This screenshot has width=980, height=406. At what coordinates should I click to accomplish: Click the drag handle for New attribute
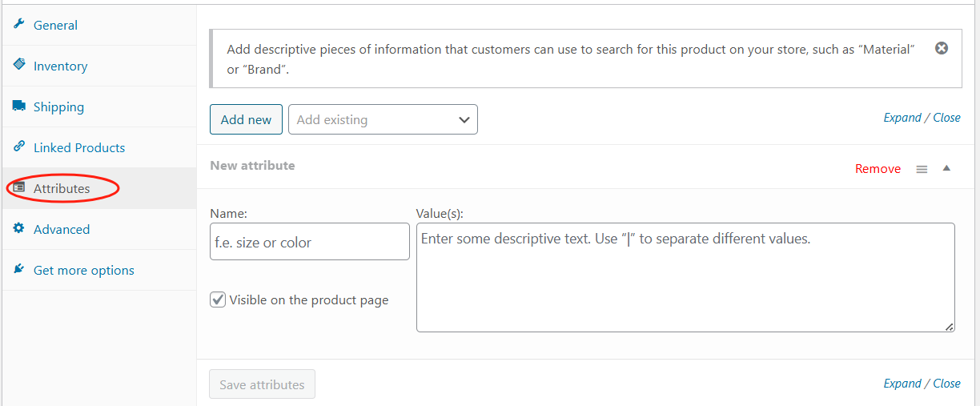tap(922, 169)
